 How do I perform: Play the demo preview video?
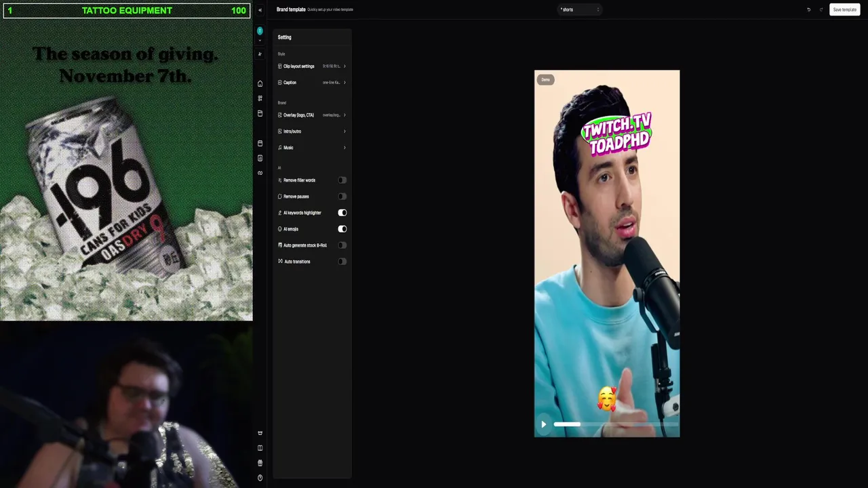[543, 424]
